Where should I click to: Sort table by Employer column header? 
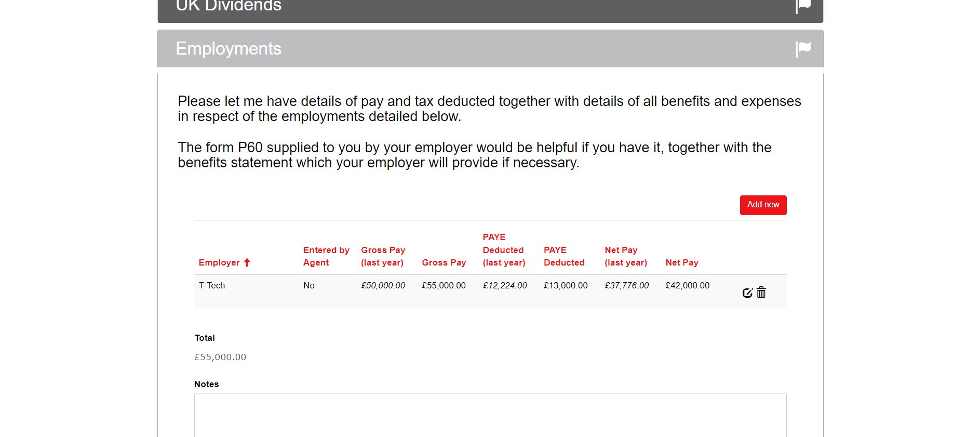219,262
